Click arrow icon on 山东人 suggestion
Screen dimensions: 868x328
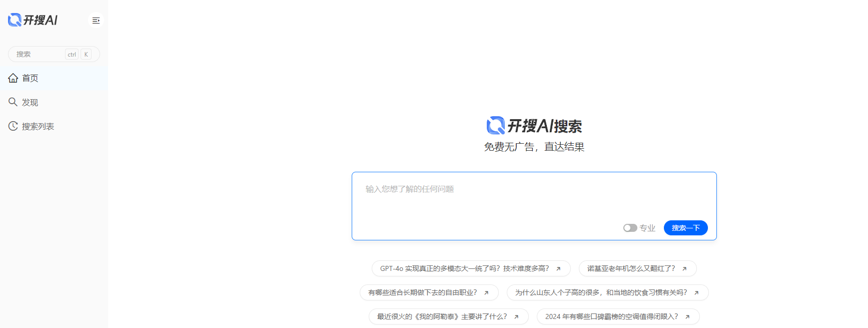click(696, 293)
